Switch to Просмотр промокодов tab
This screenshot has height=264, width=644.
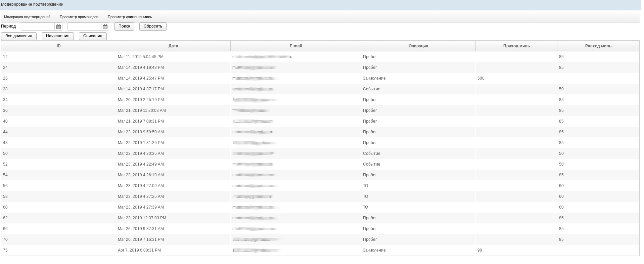(79, 17)
